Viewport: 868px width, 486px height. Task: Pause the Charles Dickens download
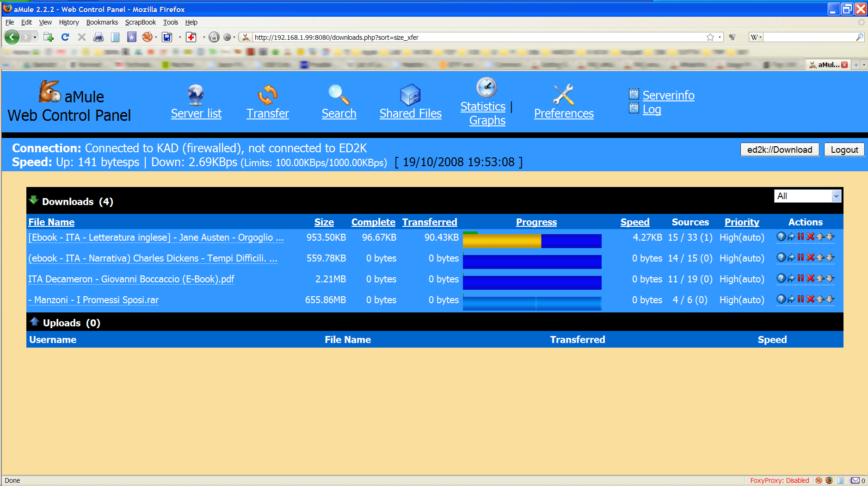click(x=800, y=257)
